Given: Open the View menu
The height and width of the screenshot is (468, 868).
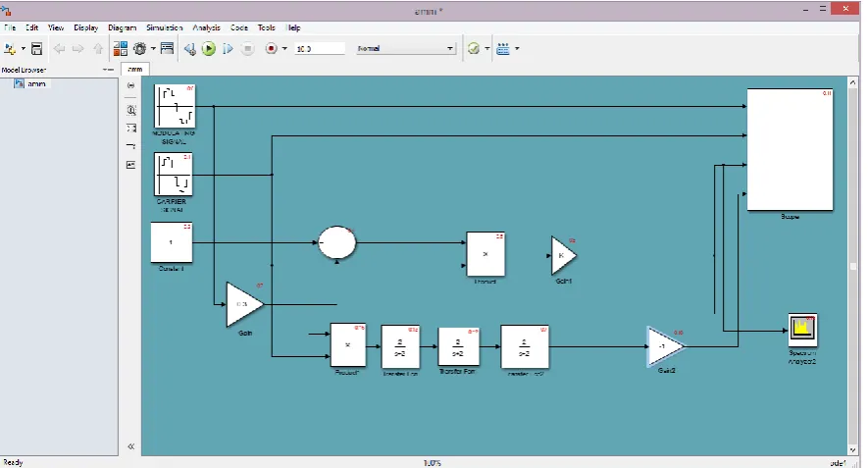Looking at the screenshot, I should click(x=56, y=27).
